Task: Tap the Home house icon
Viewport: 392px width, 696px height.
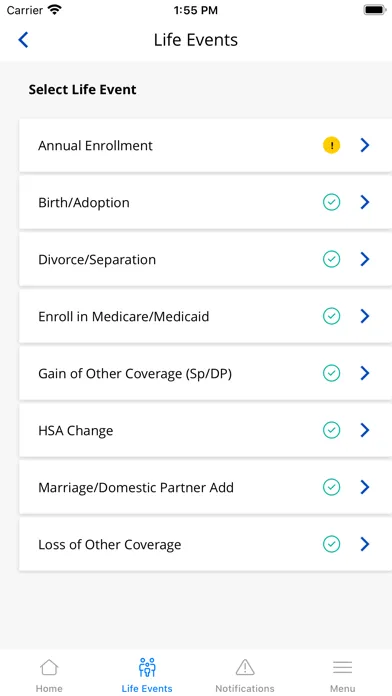Action: click(49, 667)
